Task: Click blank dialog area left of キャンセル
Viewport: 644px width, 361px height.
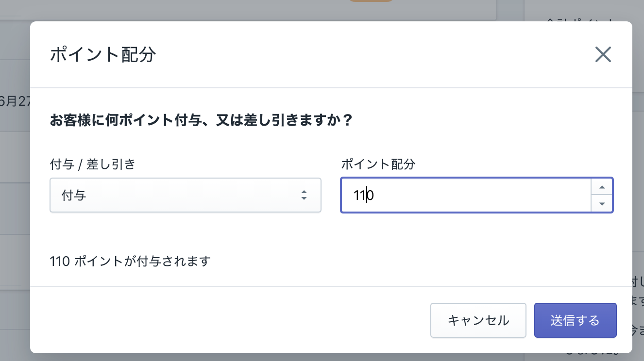Action: 228,320
